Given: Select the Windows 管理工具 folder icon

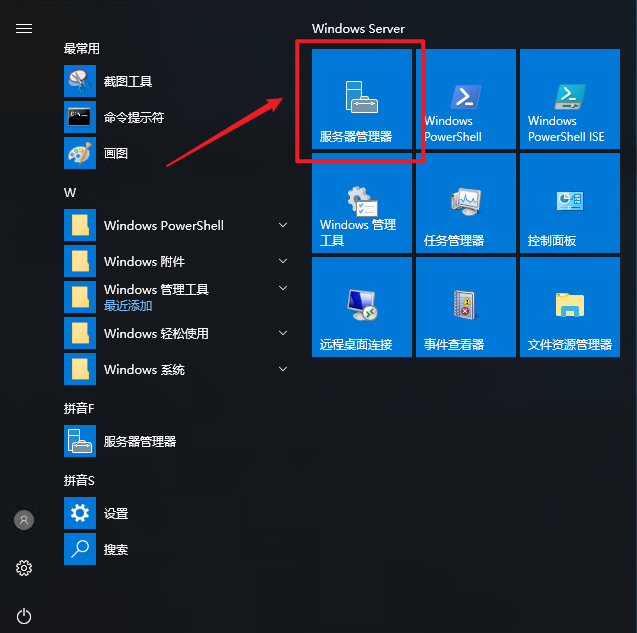Looking at the screenshot, I should pos(80,297).
